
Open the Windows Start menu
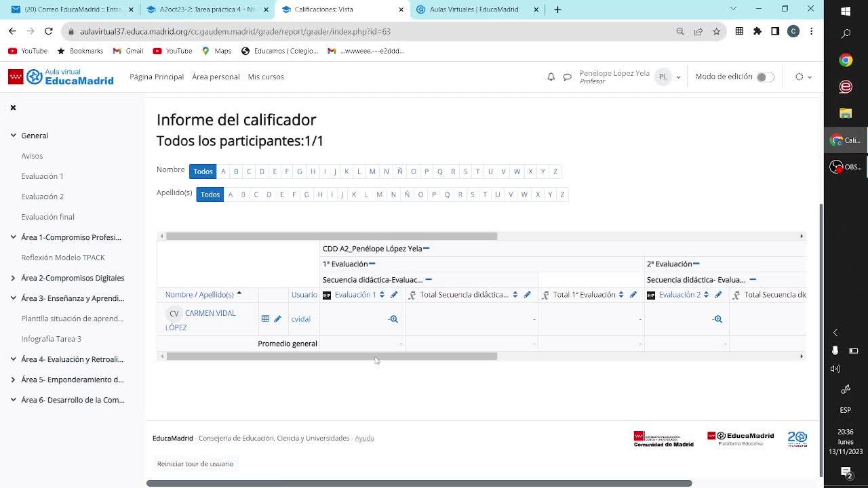(846, 11)
